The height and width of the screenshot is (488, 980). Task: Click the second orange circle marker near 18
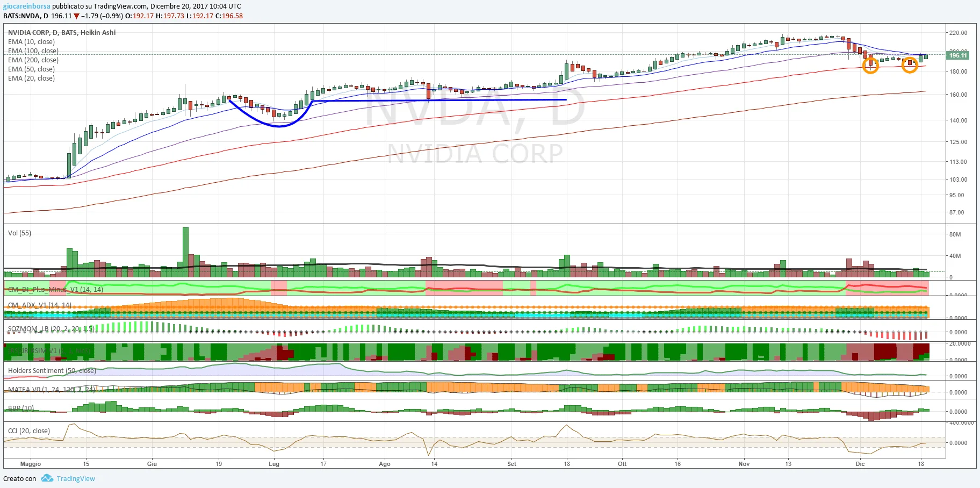click(909, 65)
